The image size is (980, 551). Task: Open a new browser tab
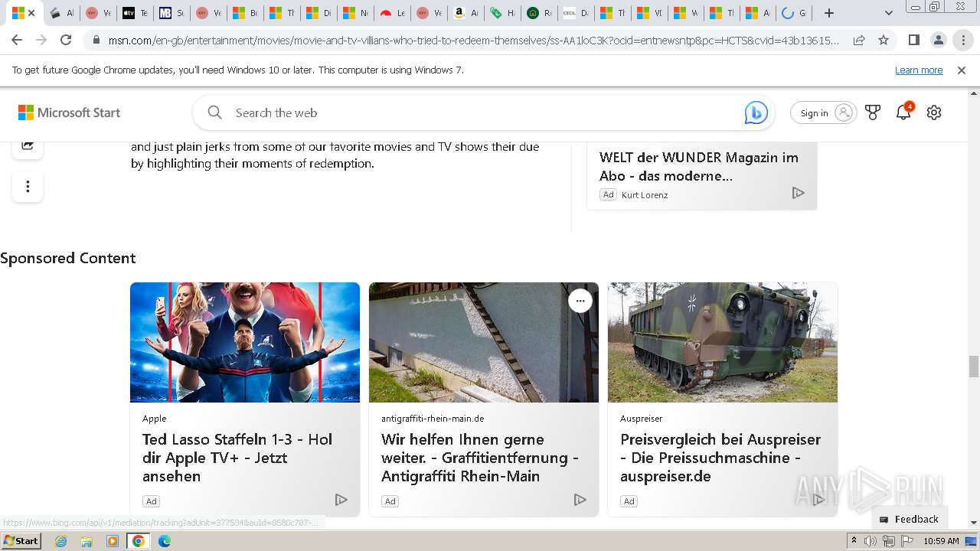pos(829,13)
